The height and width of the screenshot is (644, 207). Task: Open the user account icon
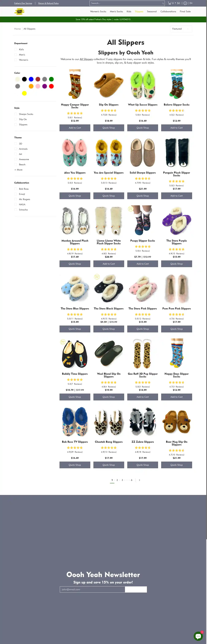pos(185,3)
